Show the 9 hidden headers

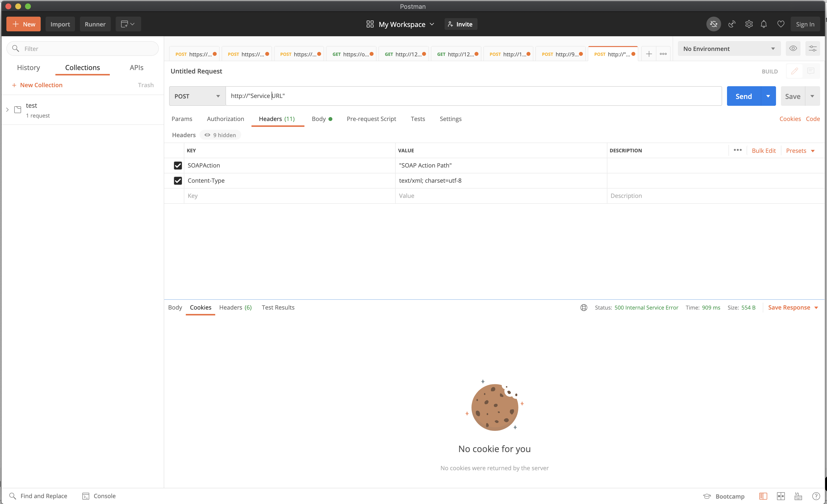[x=221, y=135]
